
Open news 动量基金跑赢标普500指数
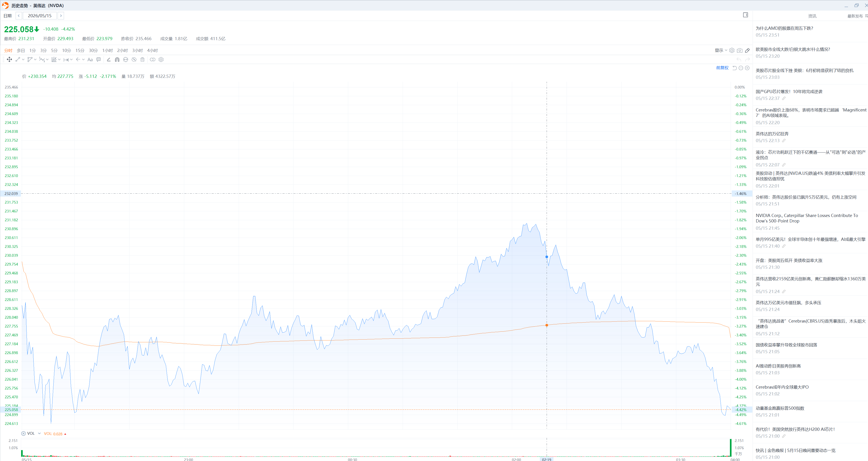[x=780, y=409]
